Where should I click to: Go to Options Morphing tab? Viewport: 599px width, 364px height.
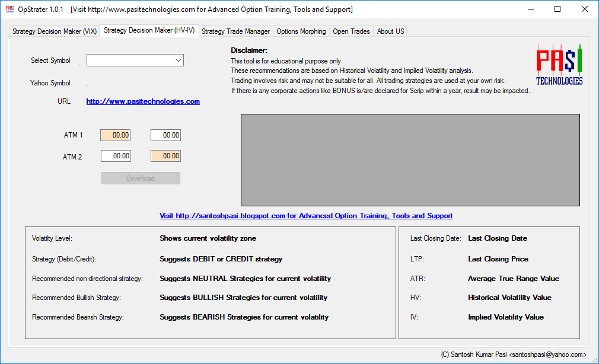301,31
